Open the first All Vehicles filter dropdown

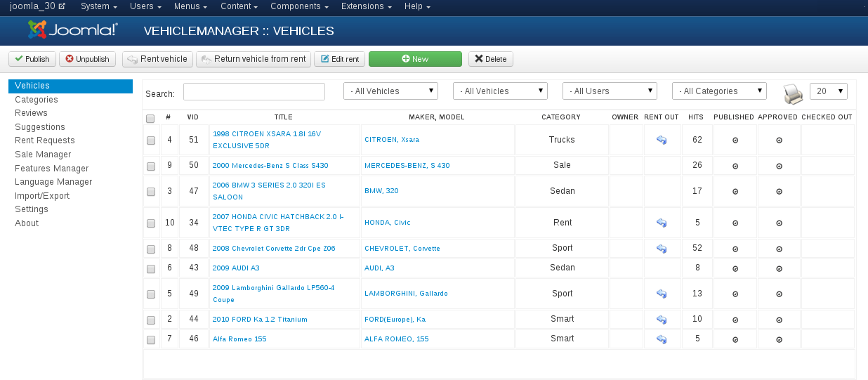click(x=390, y=91)
